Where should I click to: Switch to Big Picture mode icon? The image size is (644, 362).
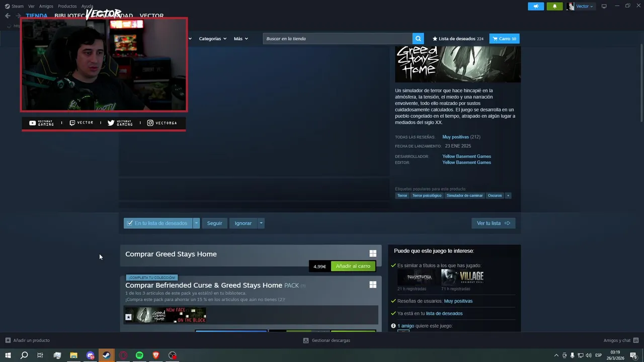point(604,6)
